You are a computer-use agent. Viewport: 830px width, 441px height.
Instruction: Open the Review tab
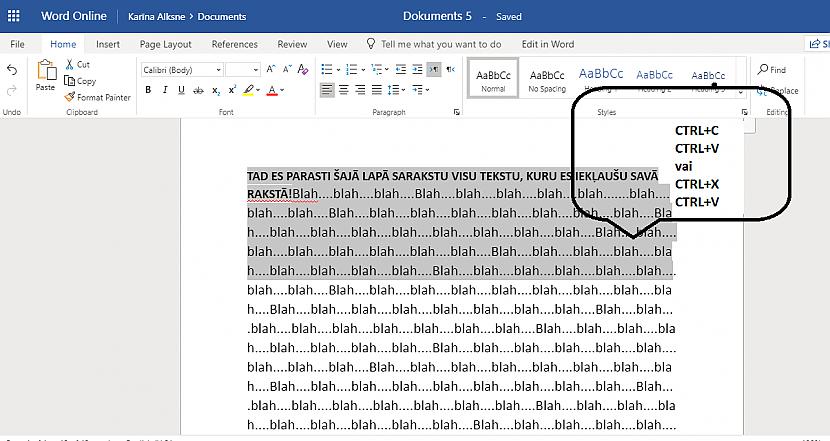click(x=292, y=44)
